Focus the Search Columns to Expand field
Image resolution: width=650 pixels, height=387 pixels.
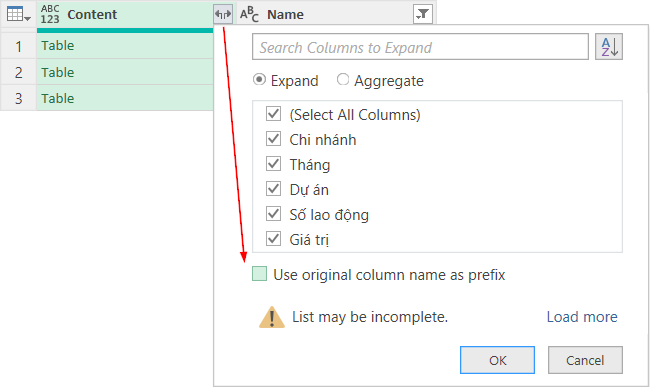[420, 47]
